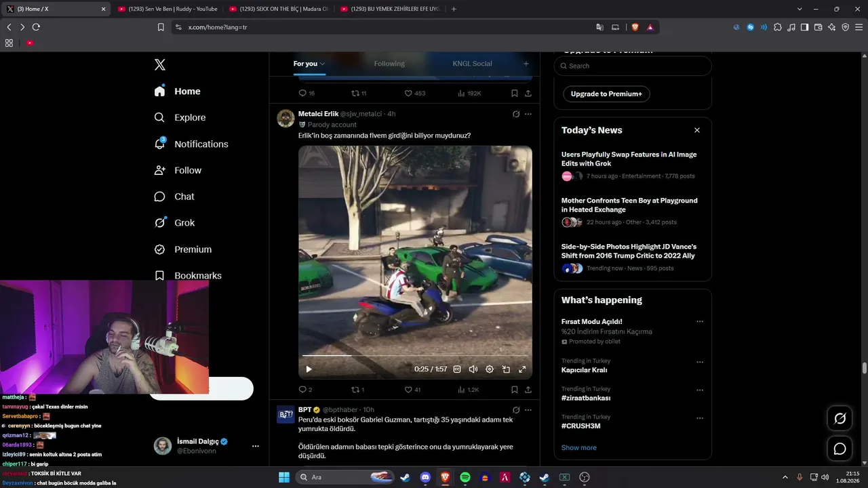This screenshot has width=868, height=488.
Task: Open the browser Extensions puzzle icon
Action: click(x=778, y=27)
